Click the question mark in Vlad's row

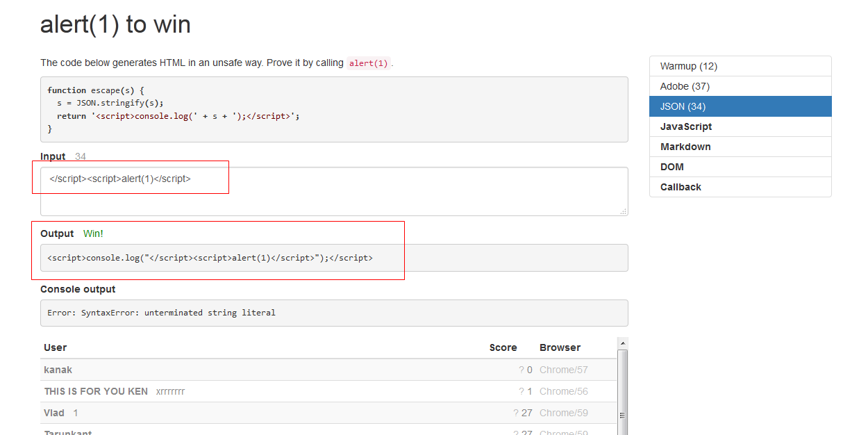click(516, 413)
